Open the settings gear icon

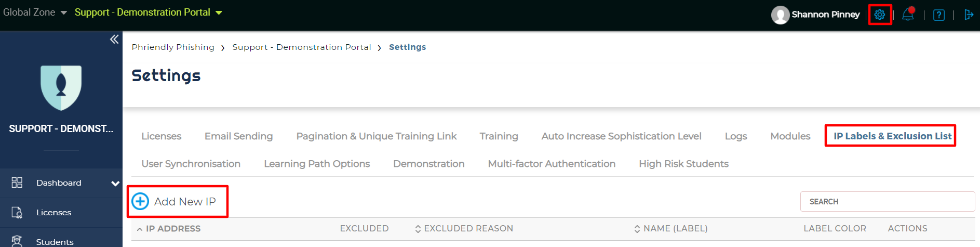879,15
